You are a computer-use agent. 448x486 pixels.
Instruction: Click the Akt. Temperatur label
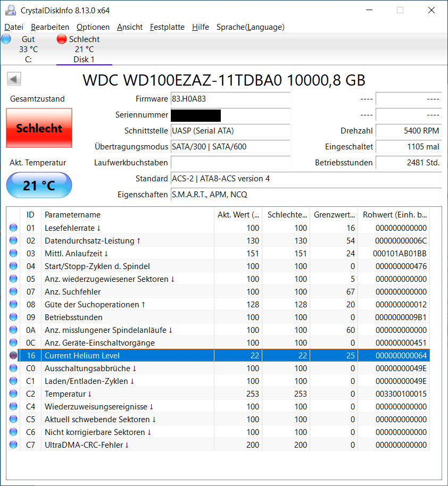(x=38, y=163)
